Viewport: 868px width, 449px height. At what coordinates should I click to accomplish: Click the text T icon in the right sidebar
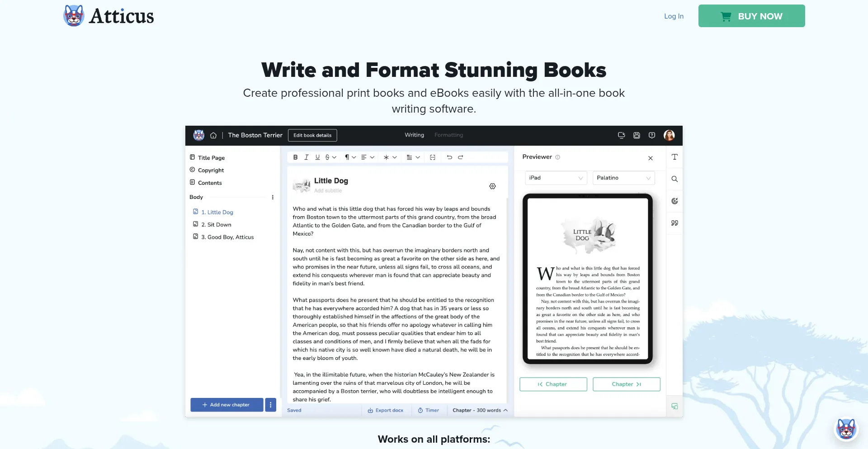675,157
